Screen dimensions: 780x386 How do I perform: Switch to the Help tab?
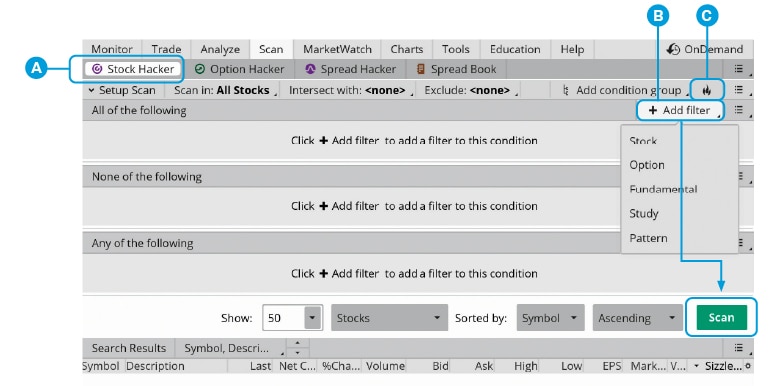pos(572,49)
